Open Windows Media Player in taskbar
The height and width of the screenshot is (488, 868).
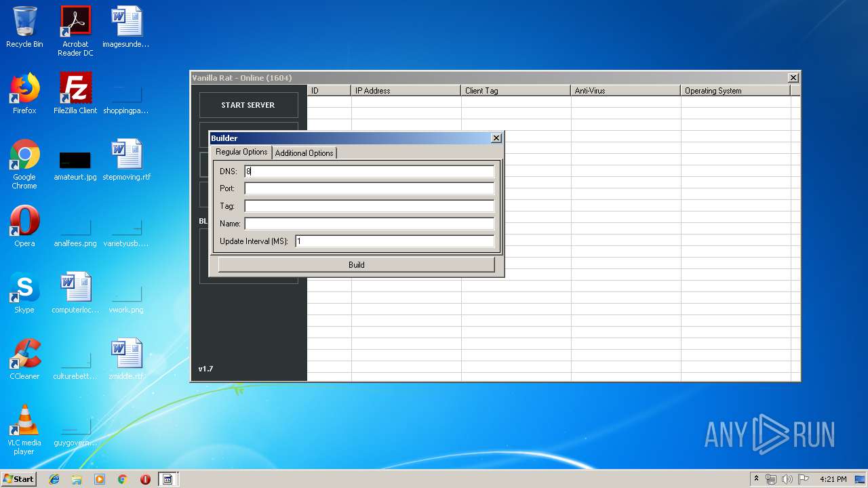pyautogui.click(x=100, y=479)
